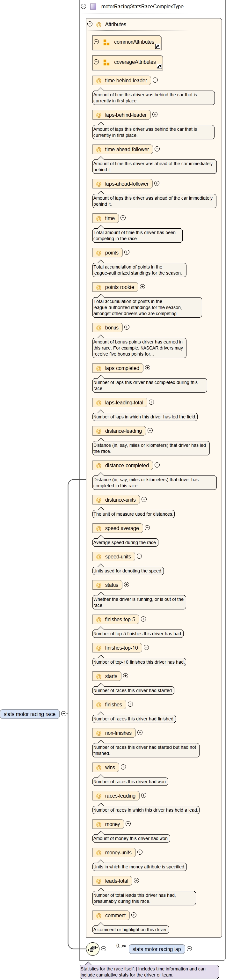Click the purple complex type icon at top
Screen dimensions: 226x980
(93, 6)
